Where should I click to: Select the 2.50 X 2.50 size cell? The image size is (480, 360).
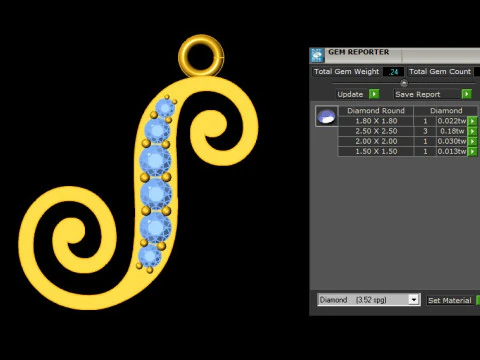click(376, 131)
